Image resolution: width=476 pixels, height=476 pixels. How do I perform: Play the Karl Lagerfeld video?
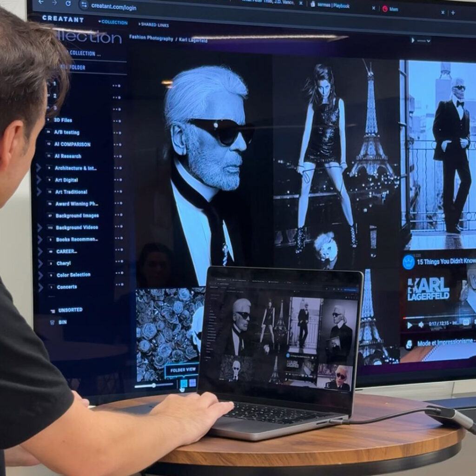tap(409, 325)
